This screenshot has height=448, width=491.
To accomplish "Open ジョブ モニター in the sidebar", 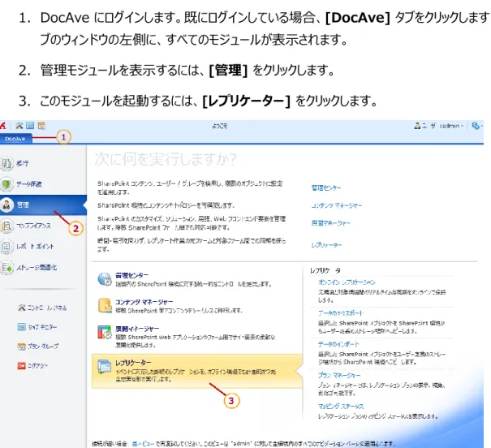I will click(x=37, y=327).
